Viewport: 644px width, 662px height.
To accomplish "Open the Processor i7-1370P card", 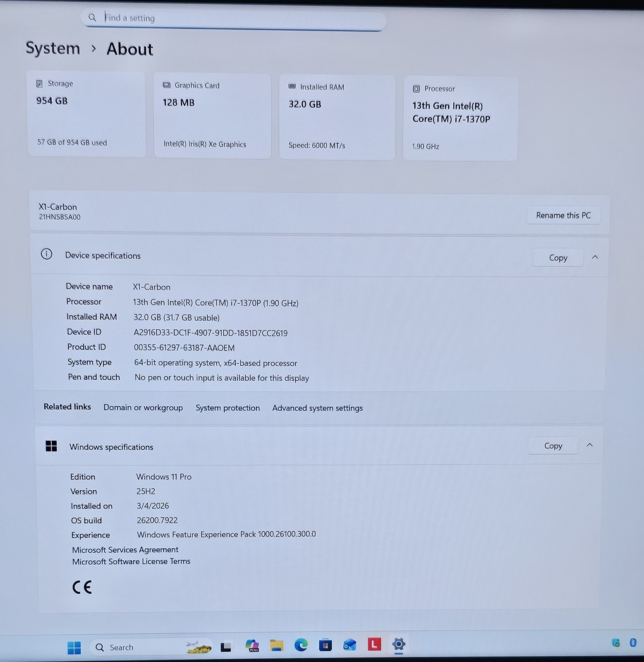I will [460, 118].
